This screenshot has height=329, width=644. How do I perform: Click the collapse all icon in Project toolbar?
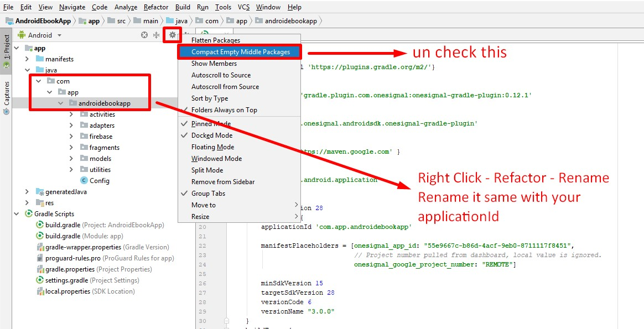(x=157, y=35)
